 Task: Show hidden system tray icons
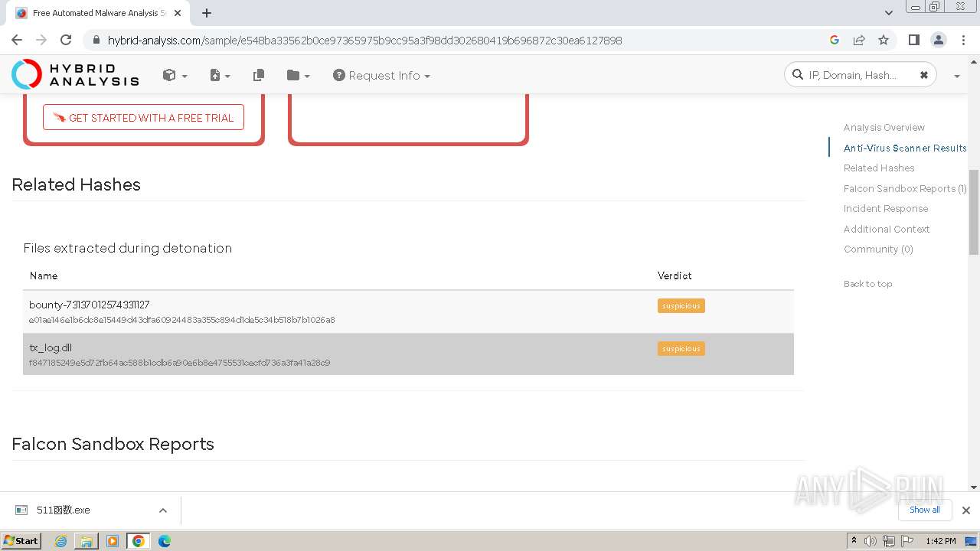pos(854,541)
